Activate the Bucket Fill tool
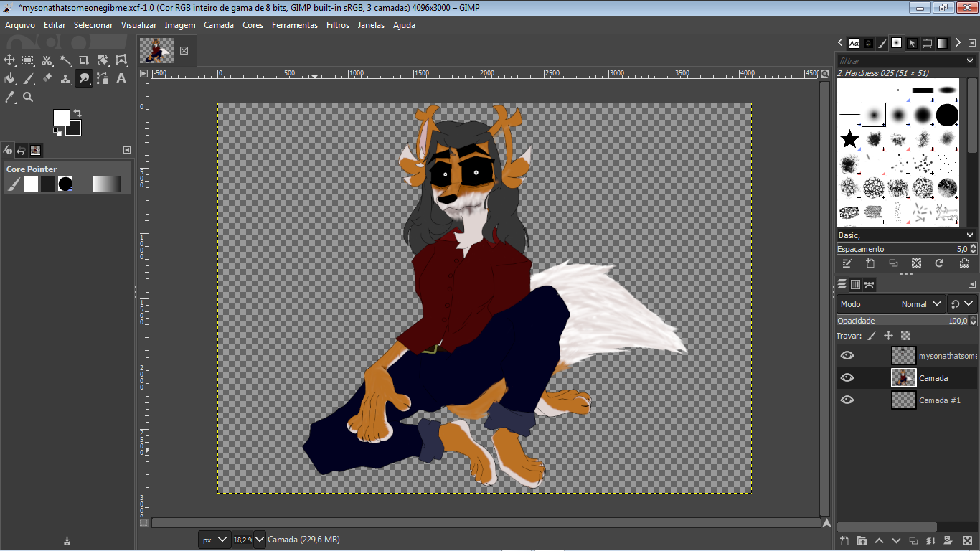The height and width of the screenshot is (551, 980). 10,79
